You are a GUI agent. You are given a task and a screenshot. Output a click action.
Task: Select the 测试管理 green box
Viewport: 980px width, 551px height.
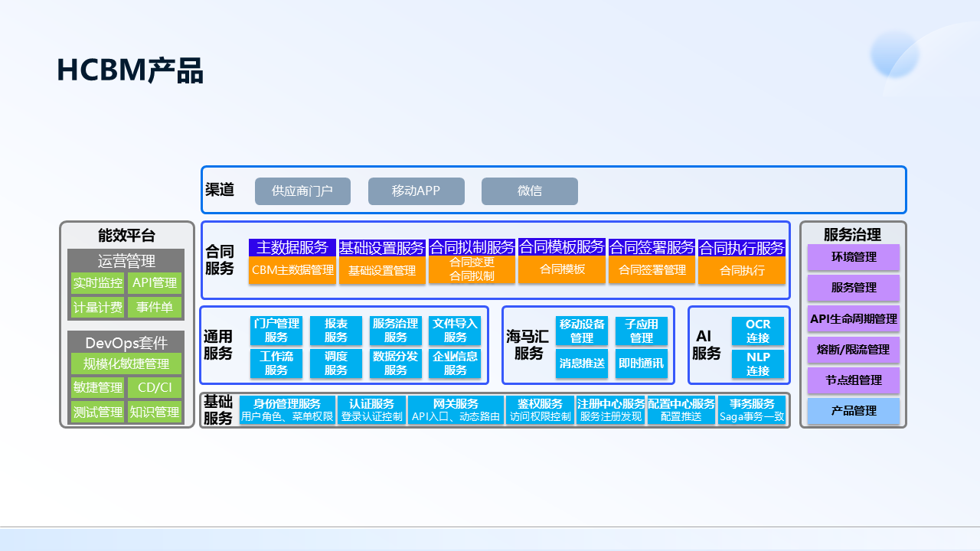97,412
